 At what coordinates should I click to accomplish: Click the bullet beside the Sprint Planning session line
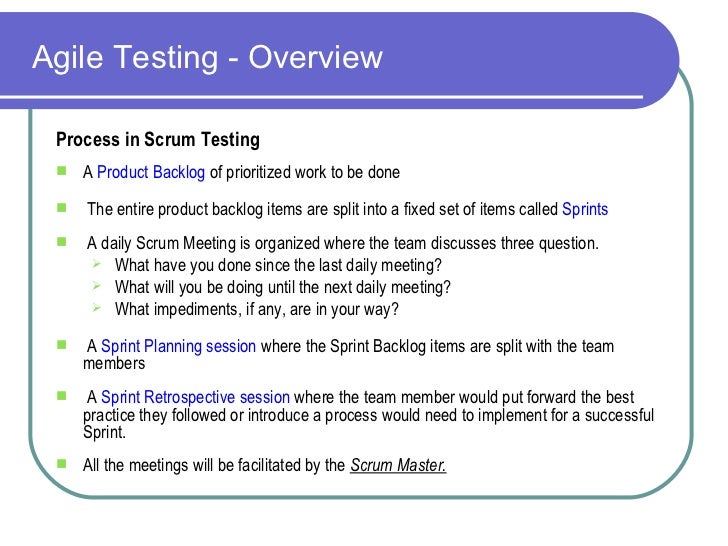click(61, 346)
